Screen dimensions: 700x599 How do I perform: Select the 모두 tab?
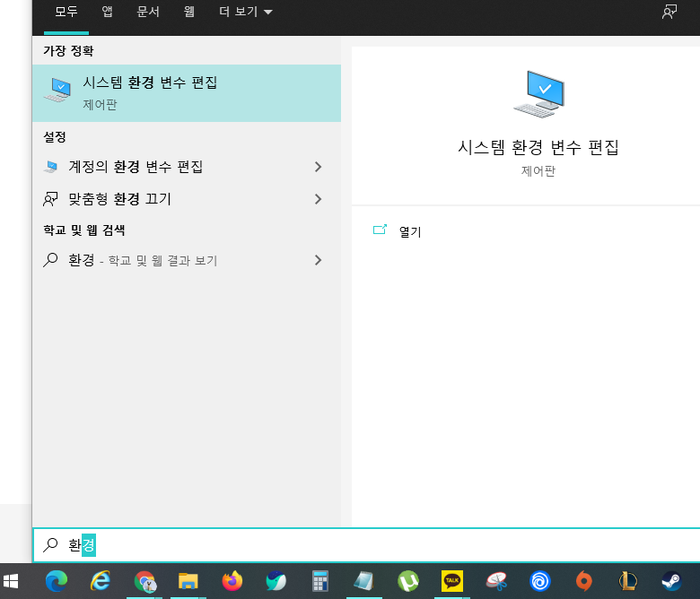pyautogui.click(x=66, y=12)
